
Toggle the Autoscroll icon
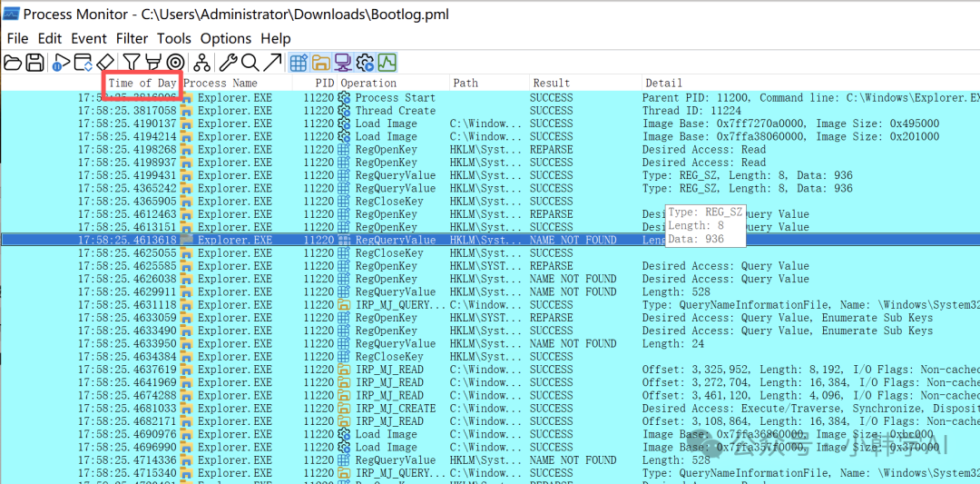[83, 63]
